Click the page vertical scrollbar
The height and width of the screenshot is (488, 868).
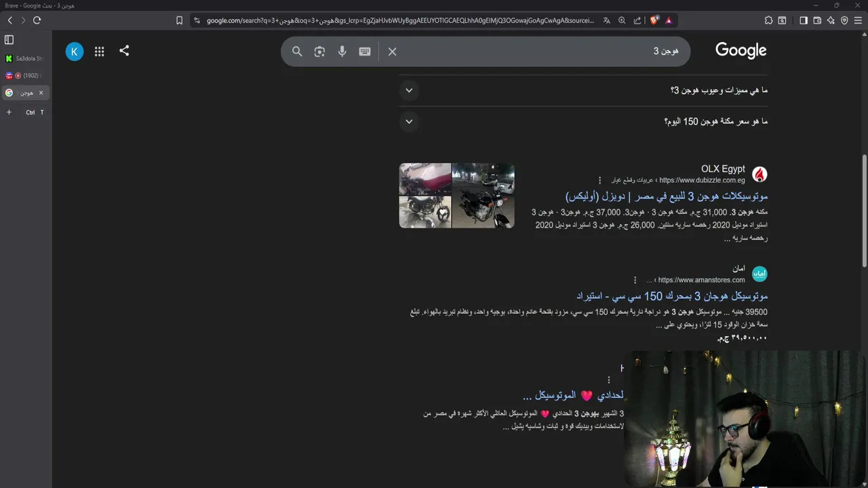[x=864, y=210]
